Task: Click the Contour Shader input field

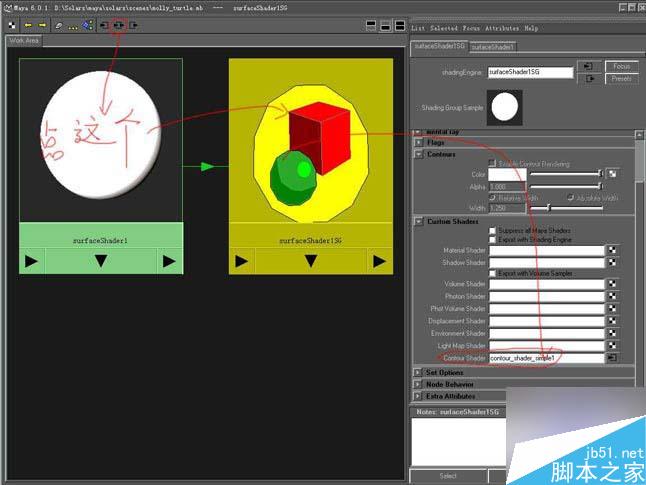Action: click(x=546, y=358)
